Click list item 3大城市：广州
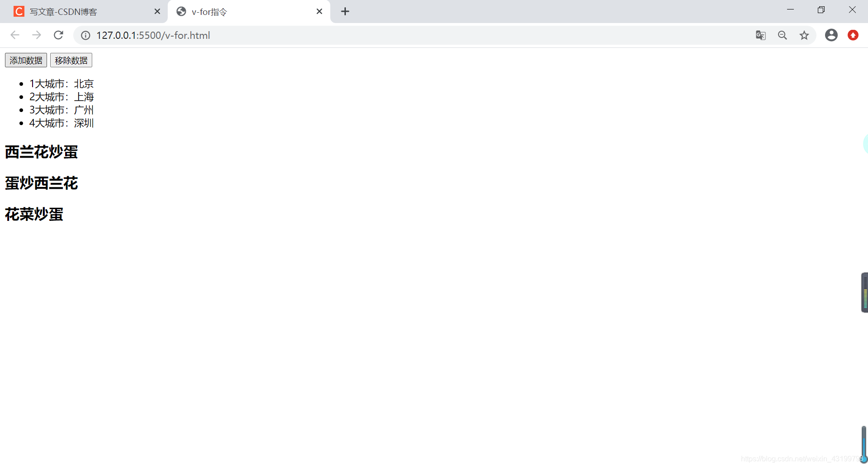The image size is (868, 467). point(61,110)
